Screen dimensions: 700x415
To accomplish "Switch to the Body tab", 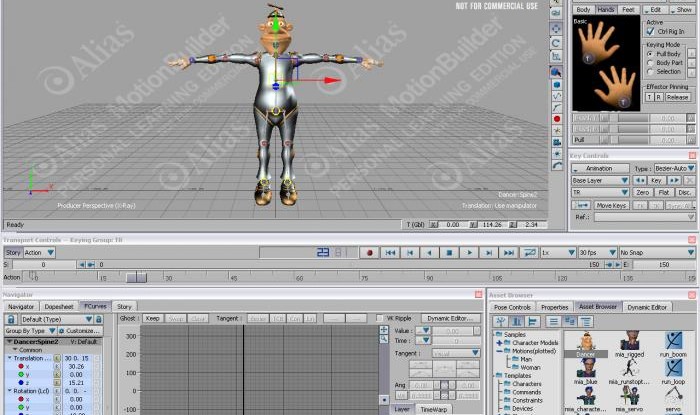I will click(583, 10).
